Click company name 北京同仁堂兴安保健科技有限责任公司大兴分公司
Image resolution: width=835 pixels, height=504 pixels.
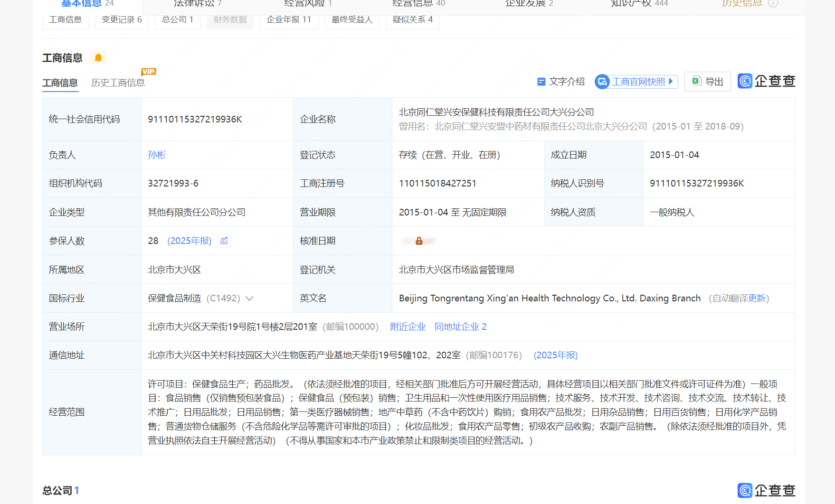point(496,112)
